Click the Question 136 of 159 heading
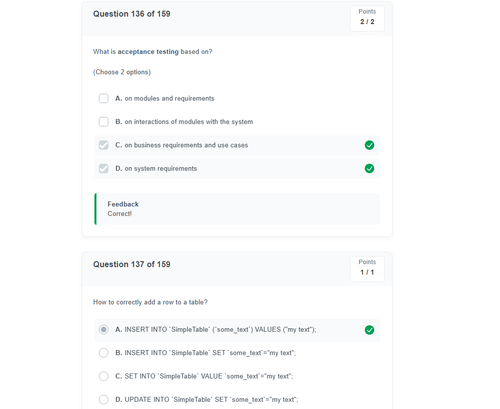 coord(132,14)
